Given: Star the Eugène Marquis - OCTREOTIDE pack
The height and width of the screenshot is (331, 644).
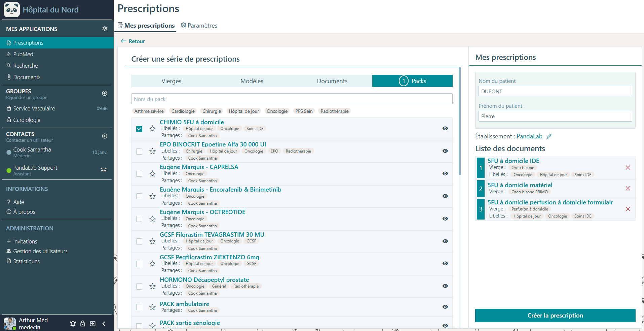Looking at the screenshot, I should click(x=152, y=219).
